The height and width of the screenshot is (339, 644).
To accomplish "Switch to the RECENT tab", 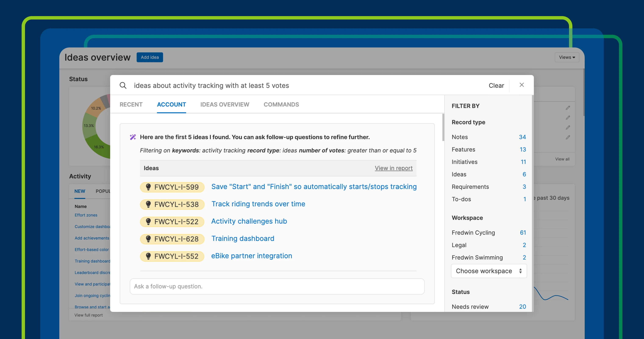I will click(x=131, y=104).
